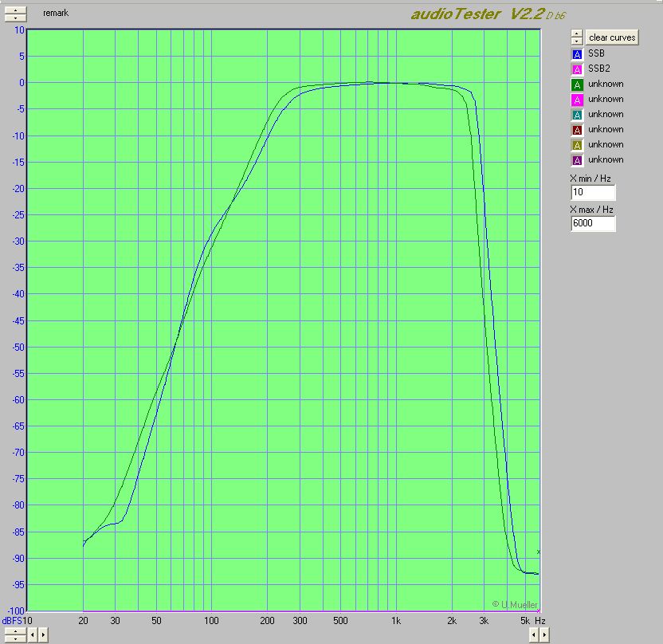Select the olive unknown curve icon
This screenshot has height=644, width=663.
click(578, 145)
